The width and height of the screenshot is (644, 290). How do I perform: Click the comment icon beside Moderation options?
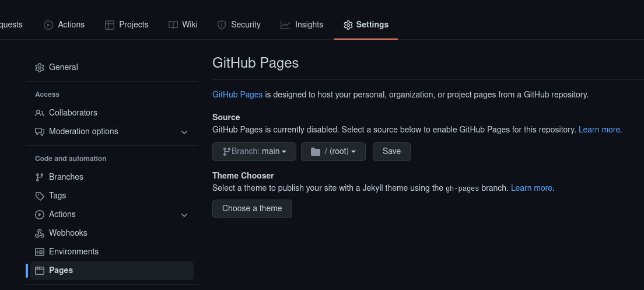[x=40, y=132]
